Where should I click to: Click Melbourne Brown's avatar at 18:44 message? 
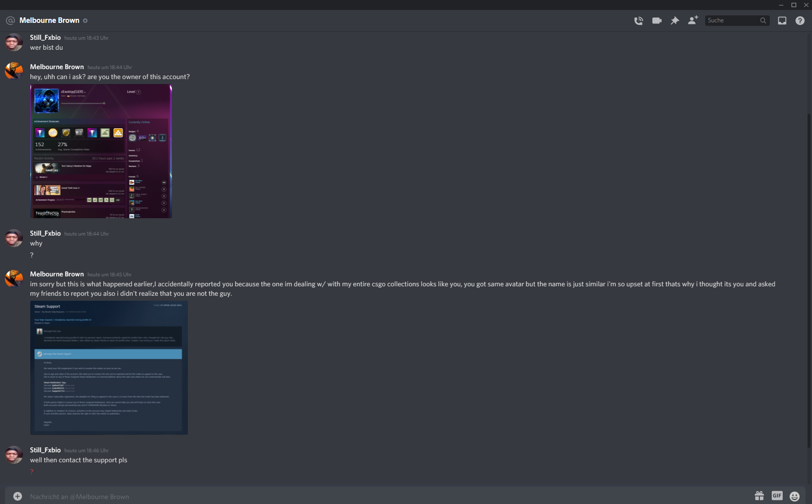[x=14, y=71]
